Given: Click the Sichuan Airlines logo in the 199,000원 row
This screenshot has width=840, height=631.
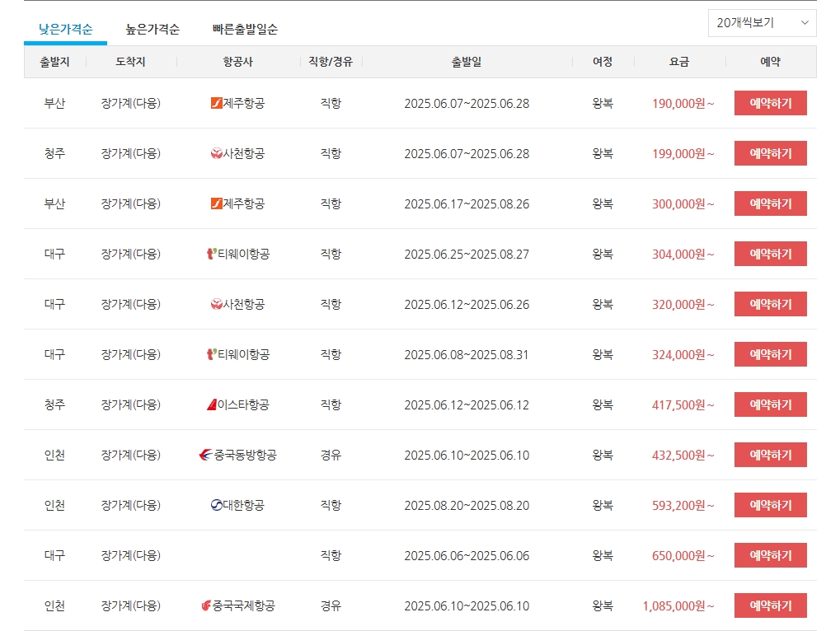Looking at the screenshot, I should point(217,153).
